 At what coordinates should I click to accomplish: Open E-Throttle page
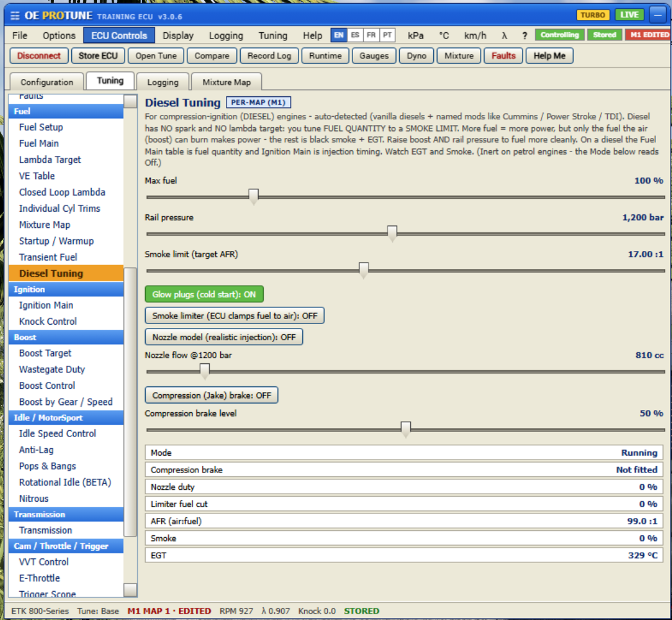coord(66,578)
